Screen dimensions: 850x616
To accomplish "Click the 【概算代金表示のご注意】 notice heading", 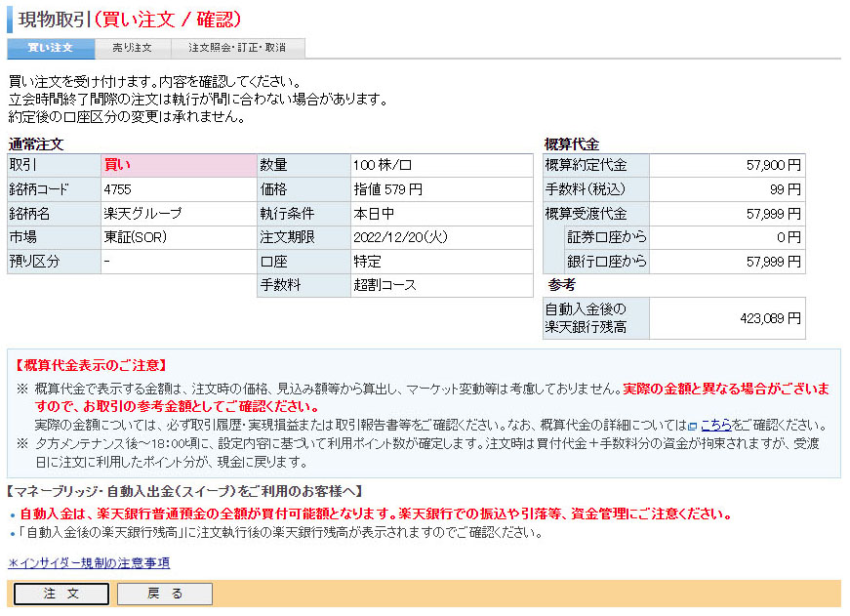I will point(91,365).
